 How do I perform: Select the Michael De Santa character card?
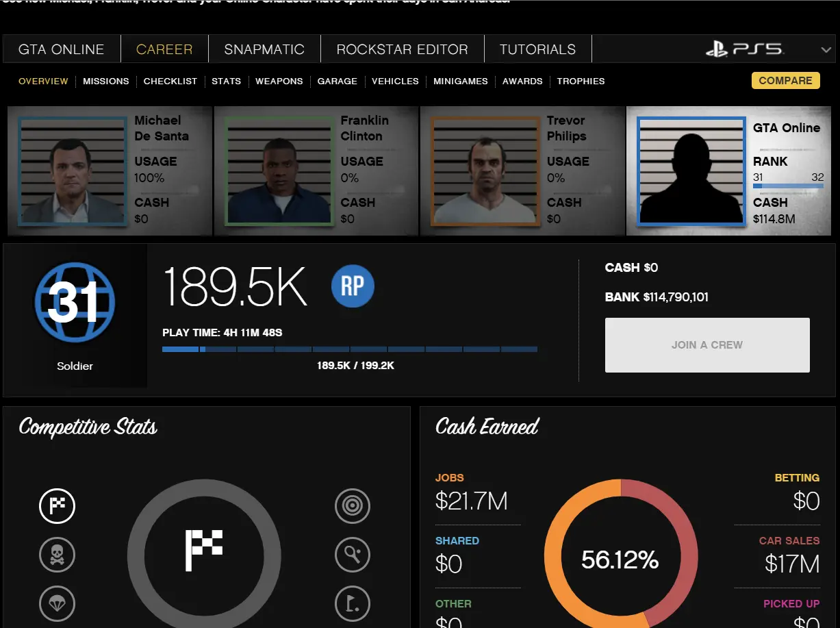tap(110, 171)
